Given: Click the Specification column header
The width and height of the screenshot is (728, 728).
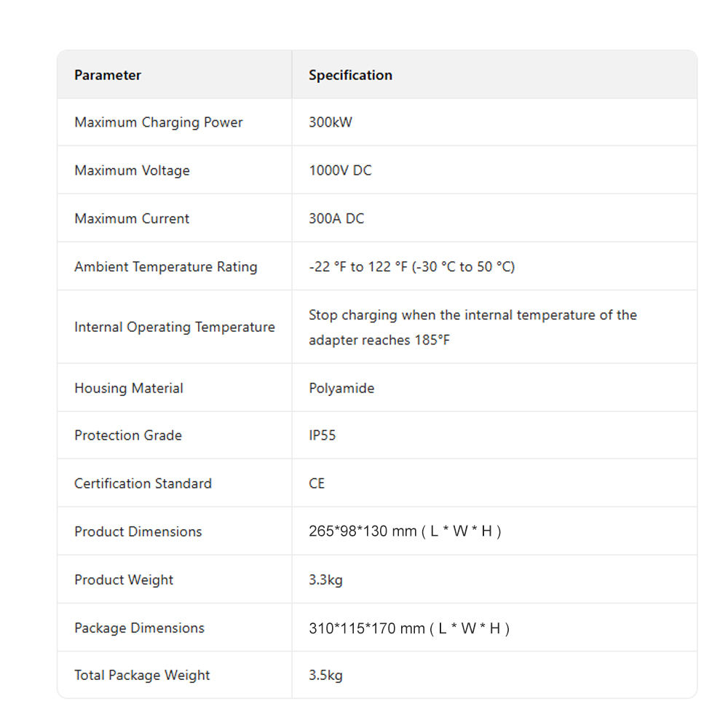Looking at the screenshot, I should [x=350, y=75].
